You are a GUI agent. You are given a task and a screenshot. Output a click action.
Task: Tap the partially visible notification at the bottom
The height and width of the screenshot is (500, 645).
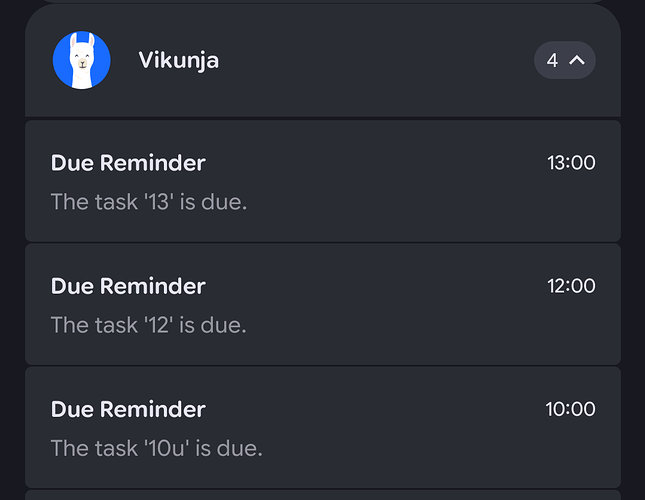(322, 495)
